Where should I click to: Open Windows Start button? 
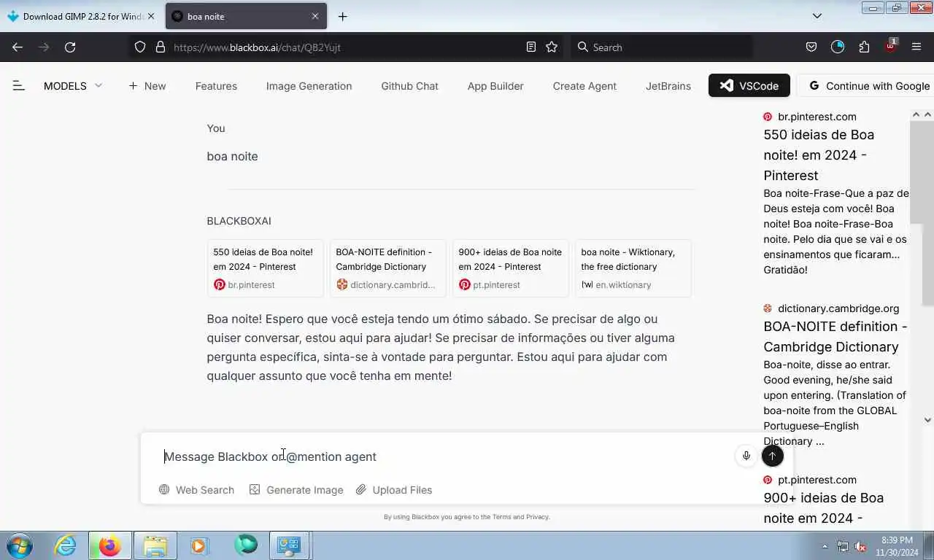pos(20,545)
